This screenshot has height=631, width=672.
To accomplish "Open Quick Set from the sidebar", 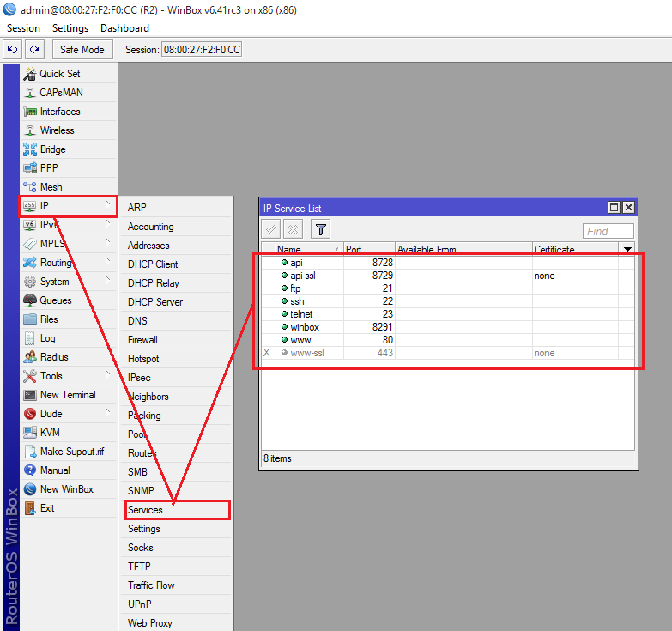I will pyautogui.click(x=69, y=74).
